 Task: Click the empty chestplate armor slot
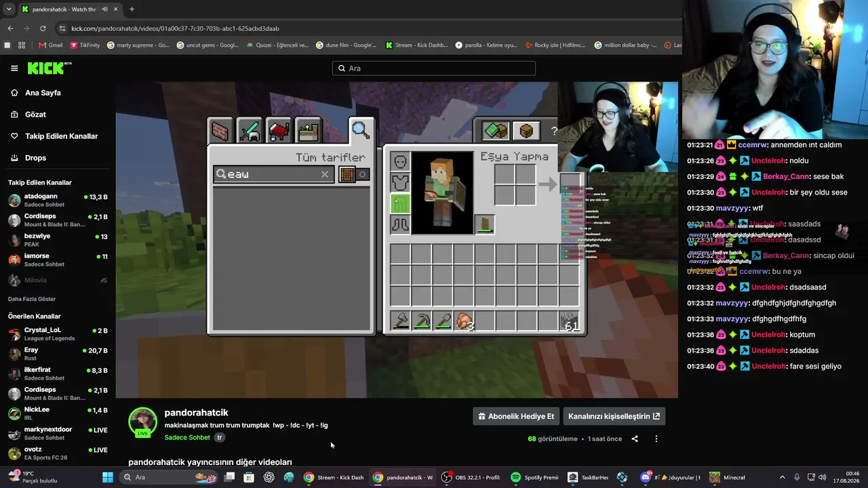click(400, 182)
